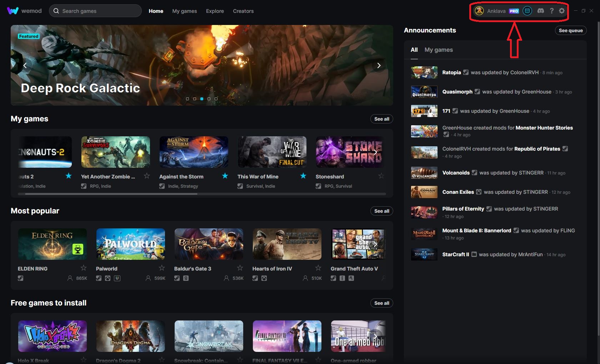
Task: Click Epic platform icon under Grand Theft Auto V
Action: coord(342,278)
